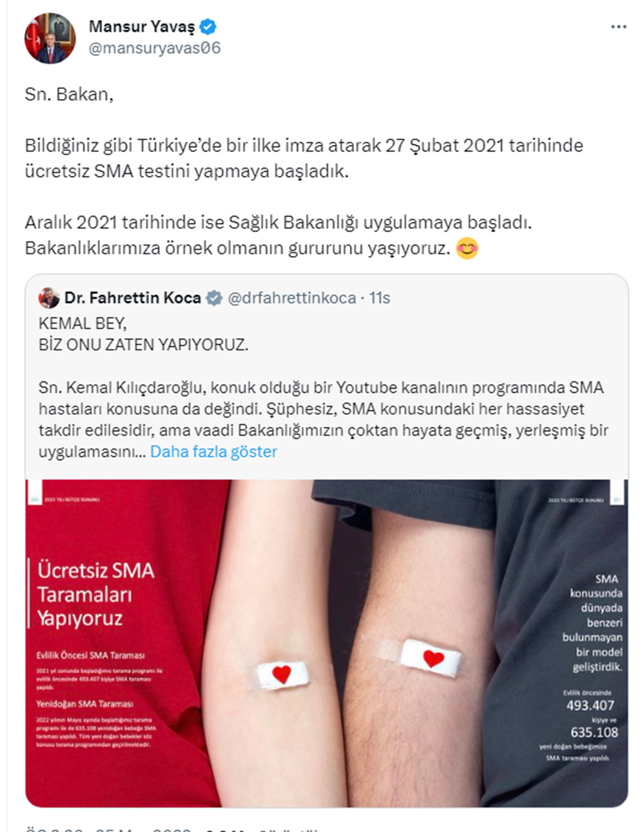The image size is (644, 832).
Task: Click the smiling emoji ending the tweet
Action: point(467,248)
